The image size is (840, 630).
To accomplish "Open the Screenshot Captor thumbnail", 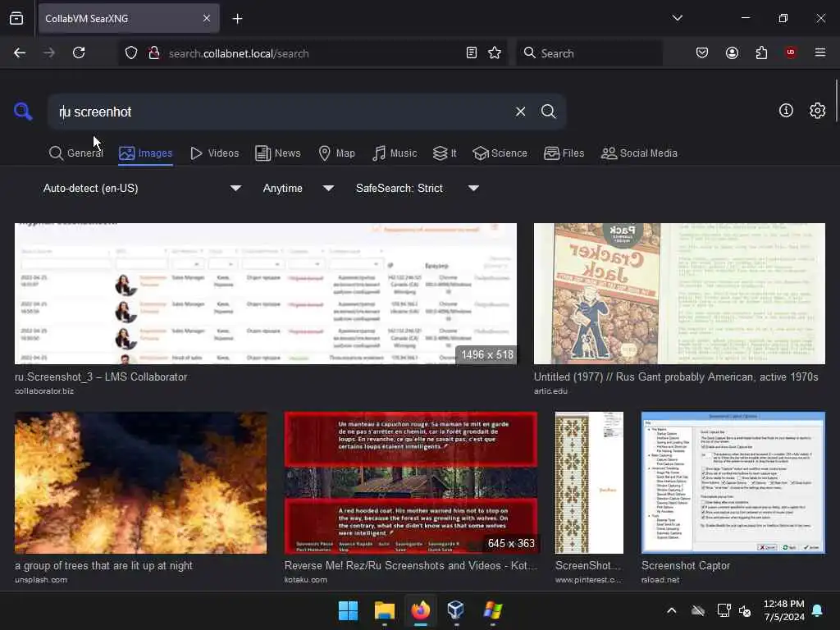I will click(x=733, y=482).
